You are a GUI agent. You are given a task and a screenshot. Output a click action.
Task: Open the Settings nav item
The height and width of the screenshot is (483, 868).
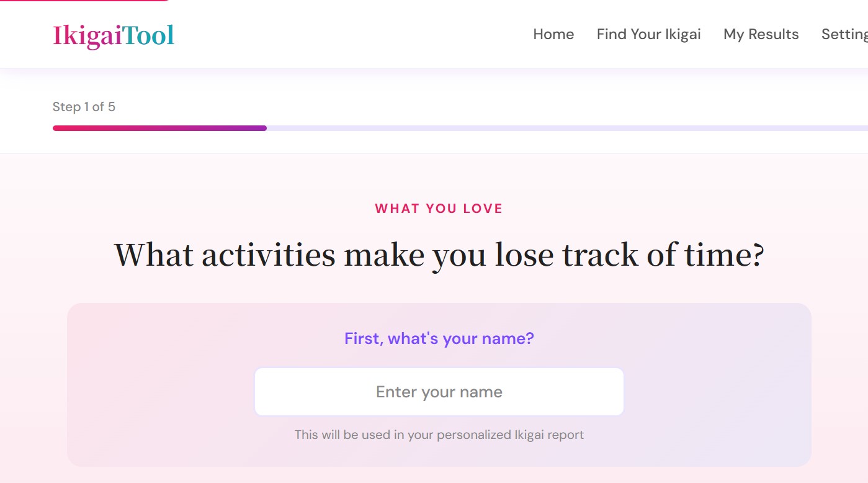point(844,34)
